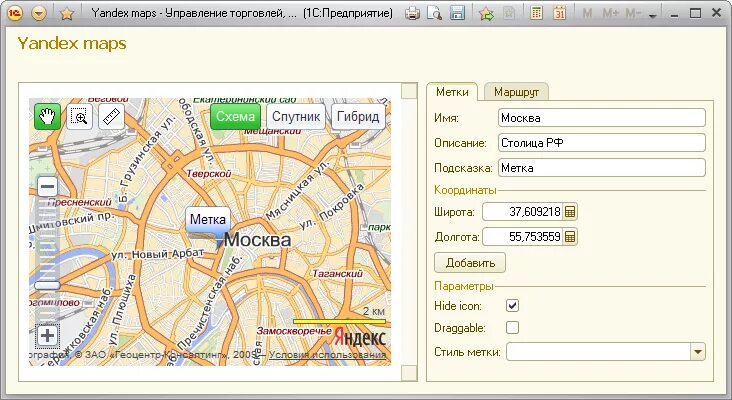Uncheck the Hide icon checkbox
732x400 pixels.
(512, 306)
